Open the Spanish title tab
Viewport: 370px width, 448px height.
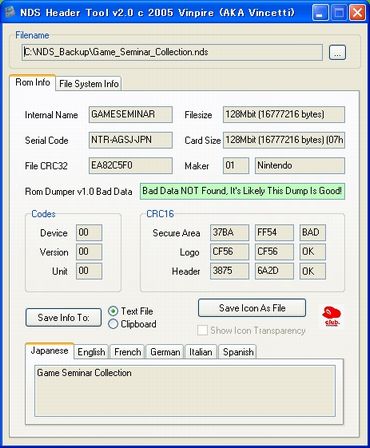[x=238, y=352]
